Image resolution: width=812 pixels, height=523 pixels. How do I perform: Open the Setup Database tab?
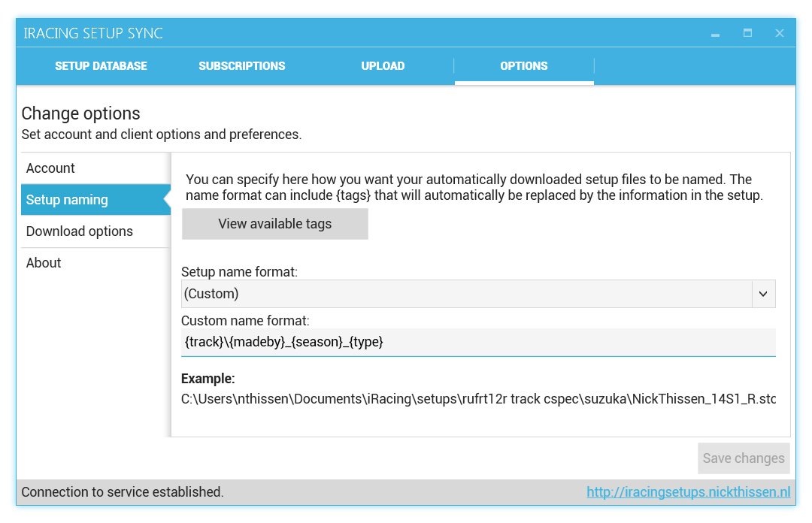click(x=101, y=66)
